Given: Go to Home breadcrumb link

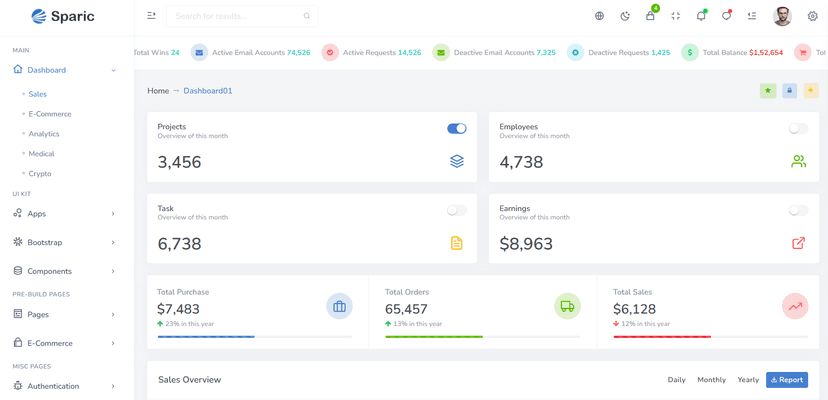Looking at the screenshot, I should (x=158, y=91).
